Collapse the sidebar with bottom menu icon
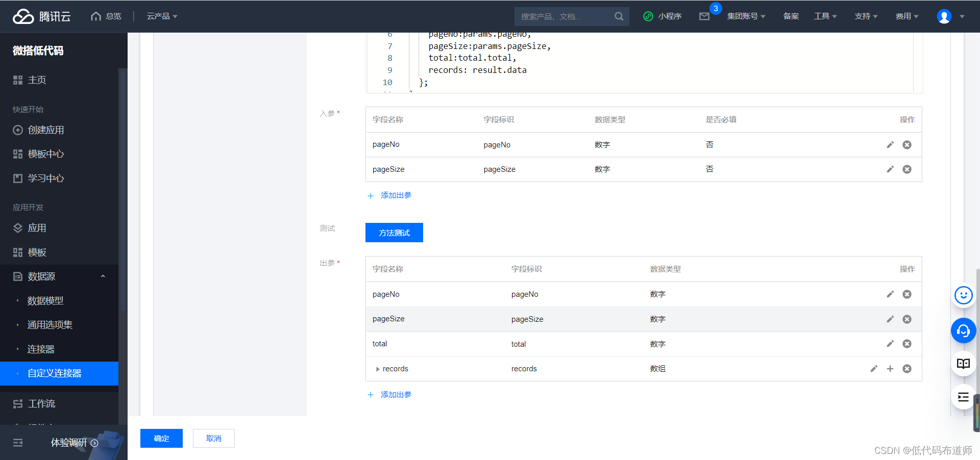This screenshot has width=980, height=460. coord(18,443)
